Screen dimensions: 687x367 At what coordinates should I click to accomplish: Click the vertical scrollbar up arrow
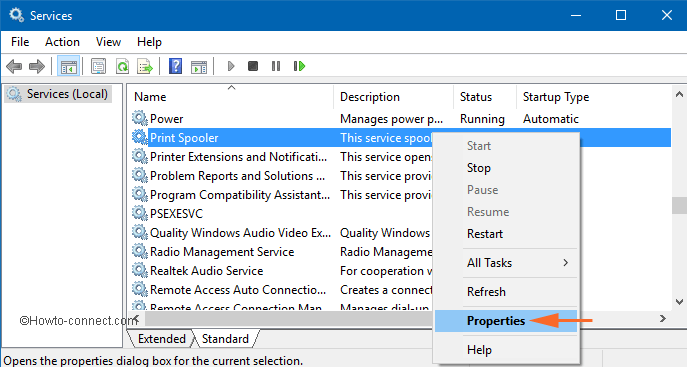point(679,94)
